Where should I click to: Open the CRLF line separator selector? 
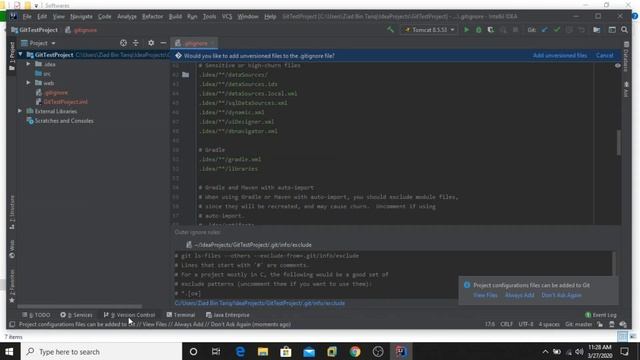click(507, 324)
